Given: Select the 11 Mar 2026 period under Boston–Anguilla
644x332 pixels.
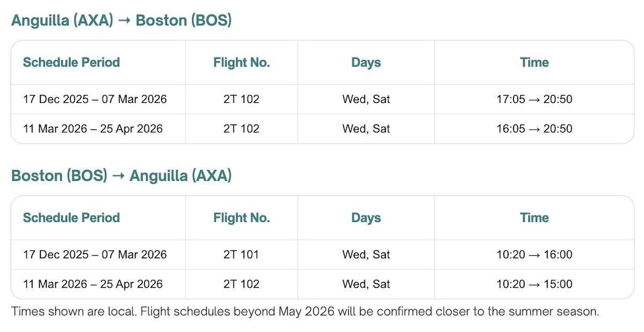Looking at the screenshot, I should tap(93, 284).
